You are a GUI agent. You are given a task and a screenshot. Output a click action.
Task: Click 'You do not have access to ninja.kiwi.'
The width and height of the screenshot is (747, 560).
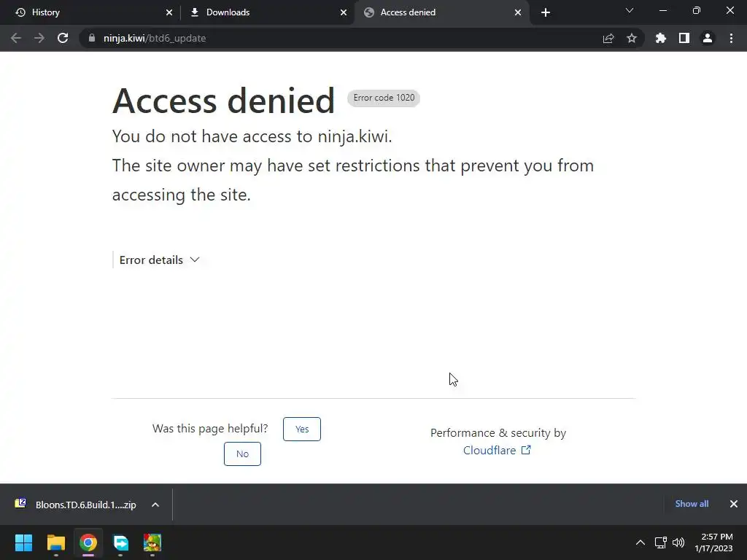(252, 136)
